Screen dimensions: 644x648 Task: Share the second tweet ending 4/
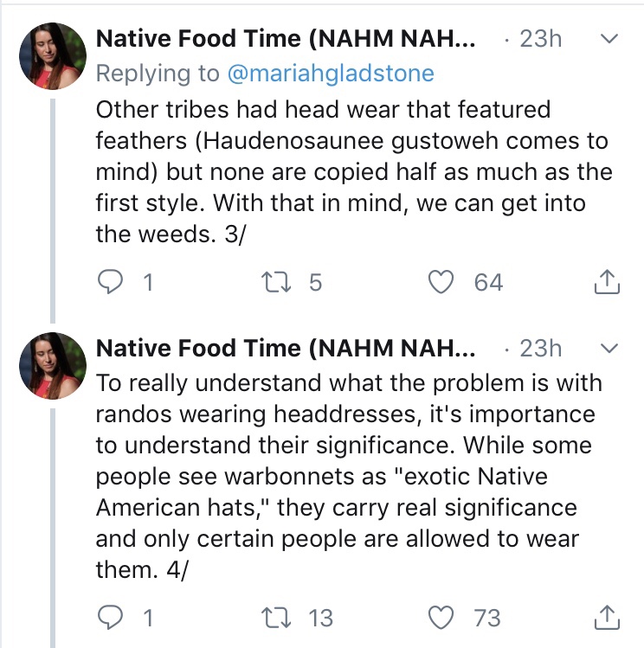pos(607,617)
